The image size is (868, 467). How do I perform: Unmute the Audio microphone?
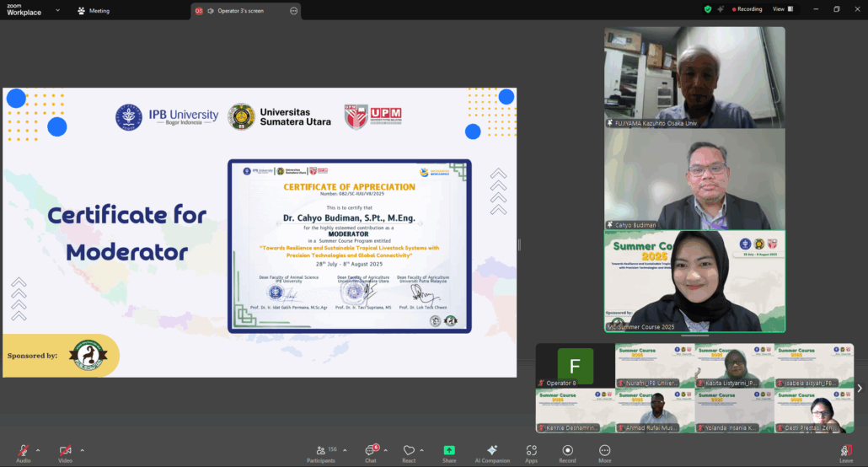(23, 451)
